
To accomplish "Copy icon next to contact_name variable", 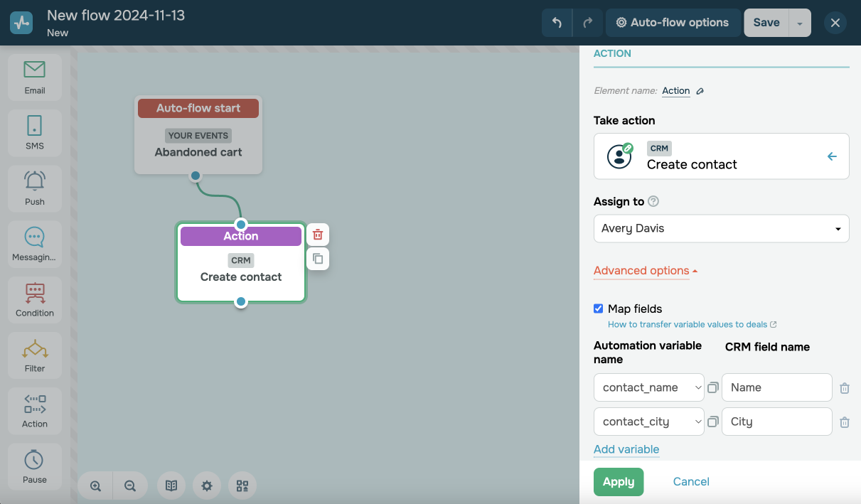I will (x=712, y=387).
